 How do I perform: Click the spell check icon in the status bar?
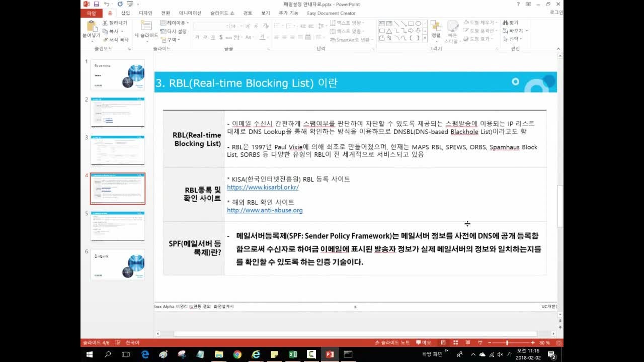click(x=117, y=342)
